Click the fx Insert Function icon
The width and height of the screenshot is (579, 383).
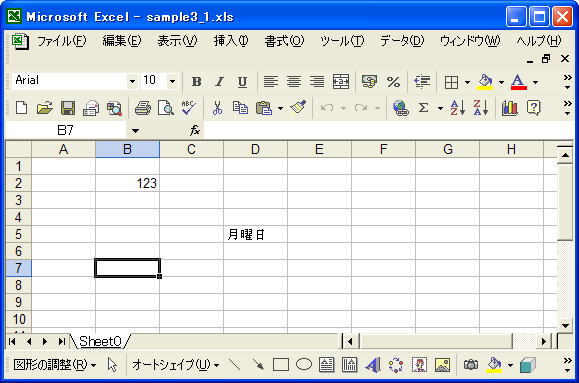click(195, 130)
